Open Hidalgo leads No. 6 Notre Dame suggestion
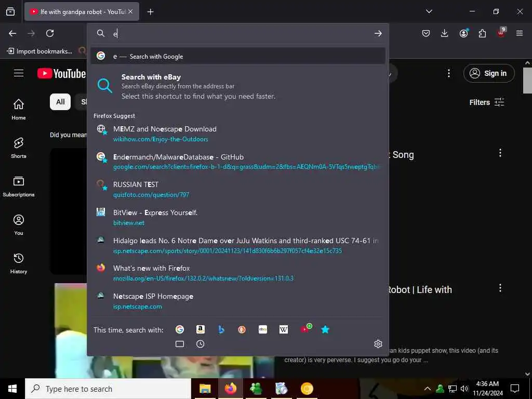532x399 pixels. [238, 245]
